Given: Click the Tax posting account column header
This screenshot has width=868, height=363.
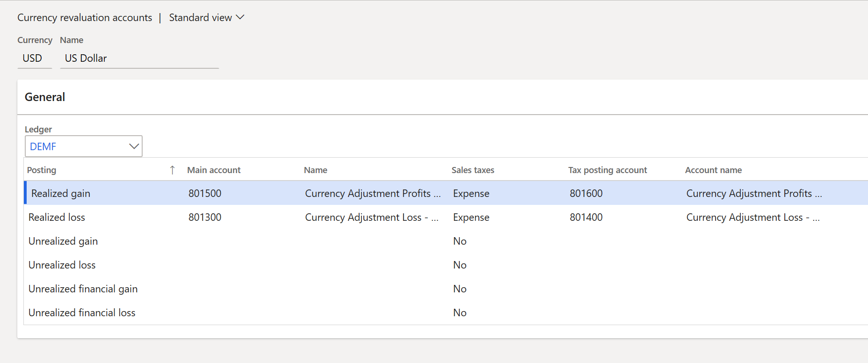Looking at the screenshot, I should (x=608, y=170).
